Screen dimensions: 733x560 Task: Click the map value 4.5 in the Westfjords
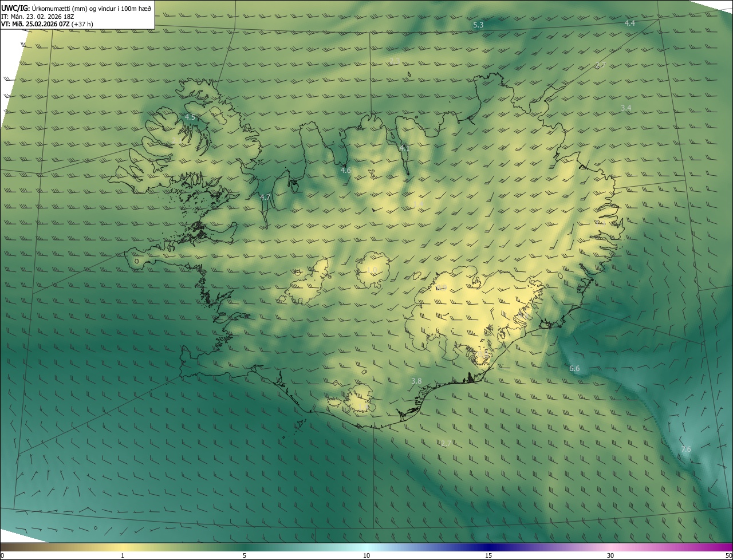tap(190, 117)
